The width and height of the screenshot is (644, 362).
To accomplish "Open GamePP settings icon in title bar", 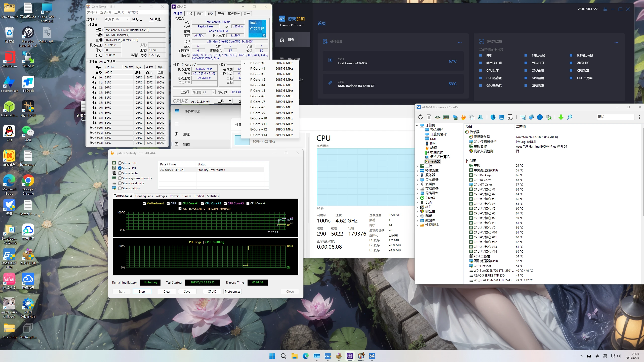I will 605,9.
